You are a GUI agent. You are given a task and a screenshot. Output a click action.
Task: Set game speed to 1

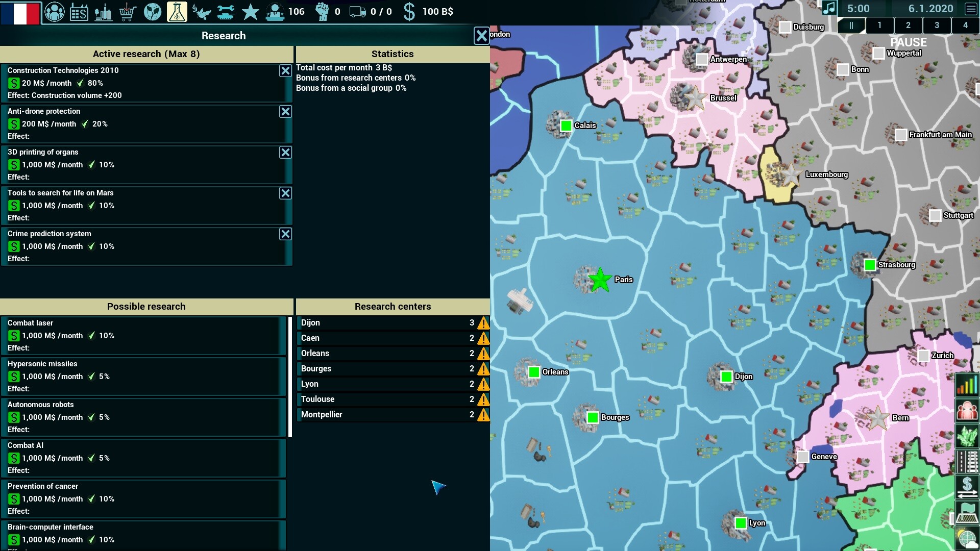tap(879, 25)
